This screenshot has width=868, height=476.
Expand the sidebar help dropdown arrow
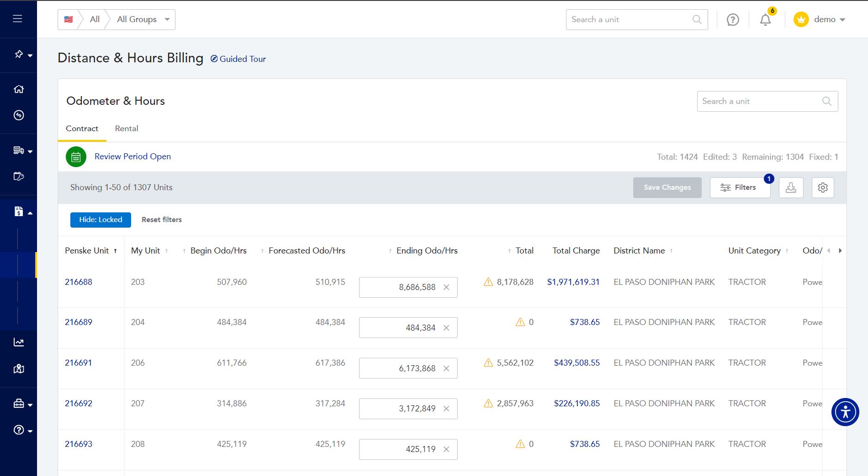(x=30, y=431)
